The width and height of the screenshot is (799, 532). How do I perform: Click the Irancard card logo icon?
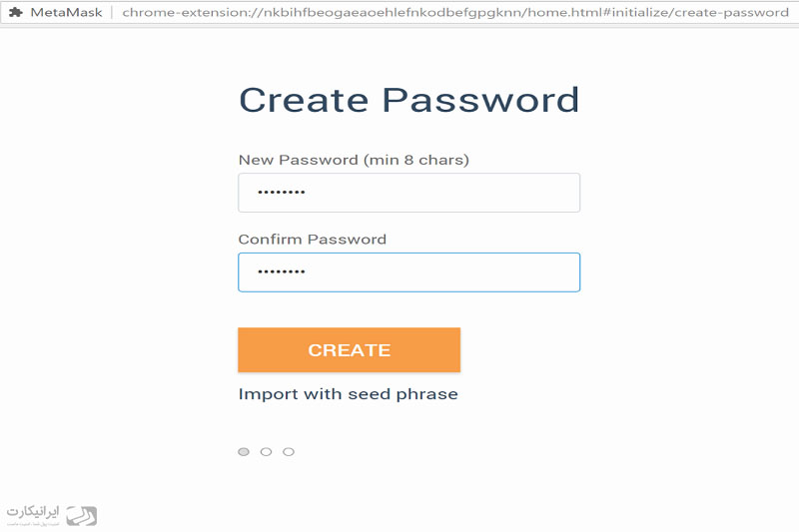82,516
